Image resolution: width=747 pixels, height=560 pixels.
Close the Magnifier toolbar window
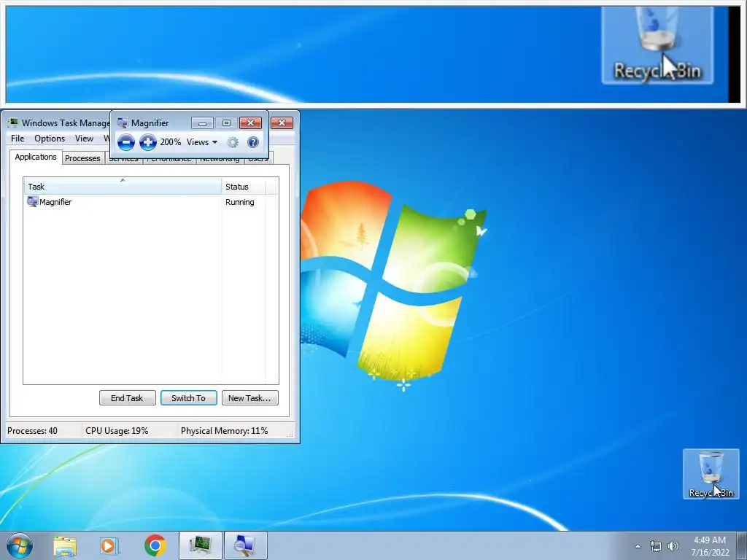(x=251, y=123)
